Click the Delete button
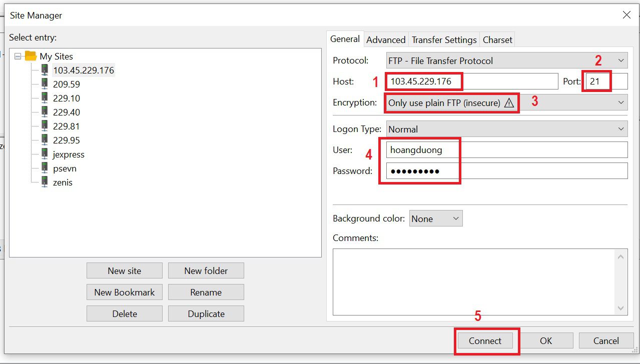Image resolution: width=640 pixels, height=364 pixels. (125, 313)
